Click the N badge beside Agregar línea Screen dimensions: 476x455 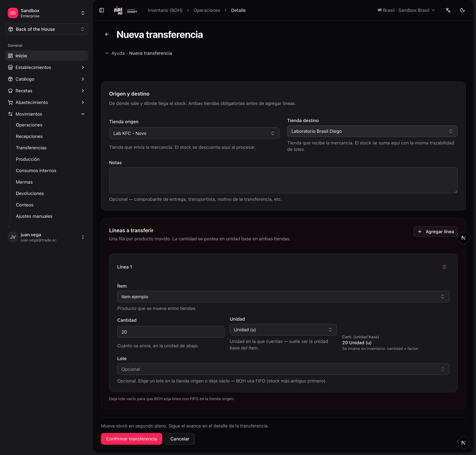(463, 238)
